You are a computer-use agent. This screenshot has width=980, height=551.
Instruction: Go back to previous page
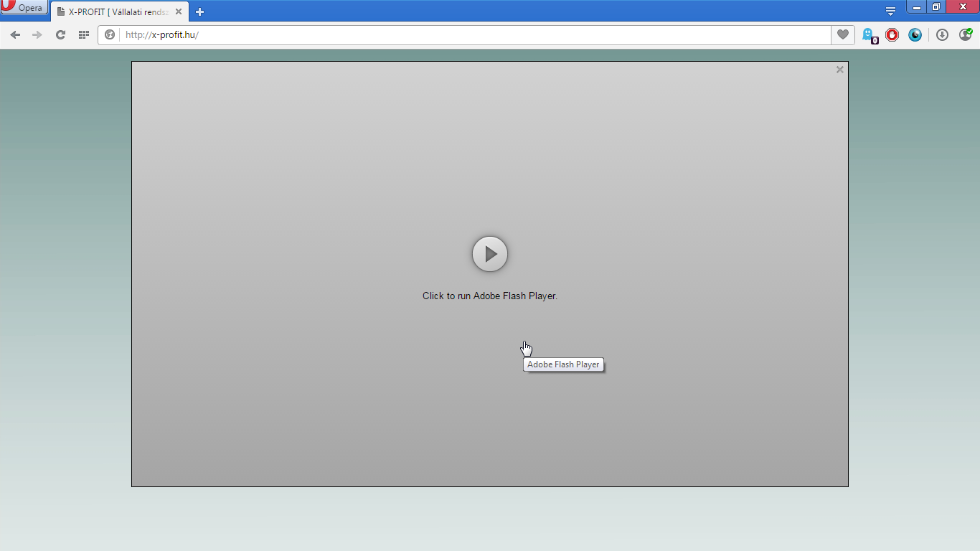click(x=15, y=34)
